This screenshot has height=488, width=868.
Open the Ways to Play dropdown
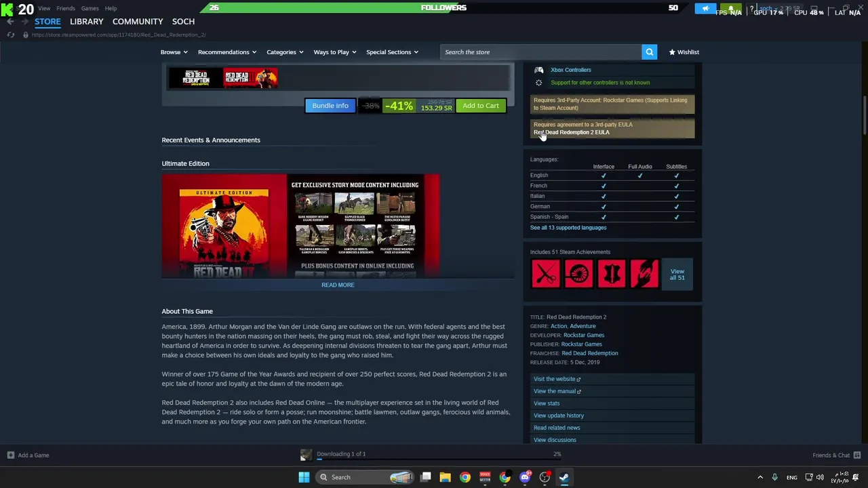pos(335,52)
